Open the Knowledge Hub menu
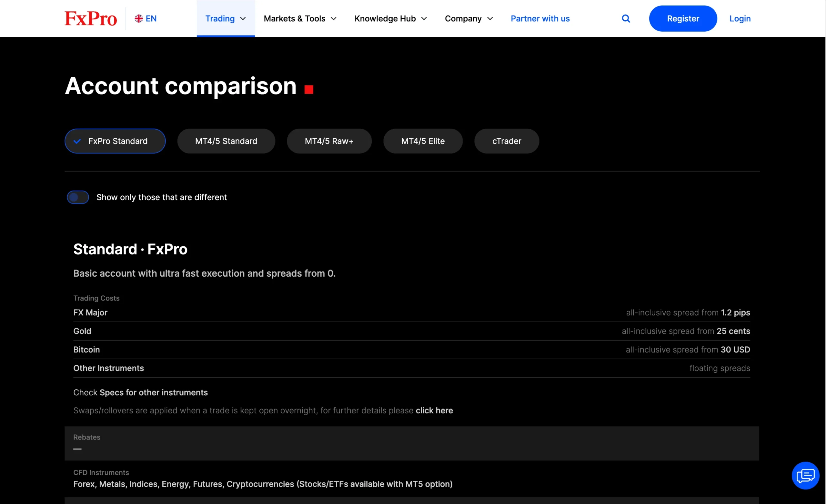826x504 pixels. pyautogui.click(x=390, y=18)
